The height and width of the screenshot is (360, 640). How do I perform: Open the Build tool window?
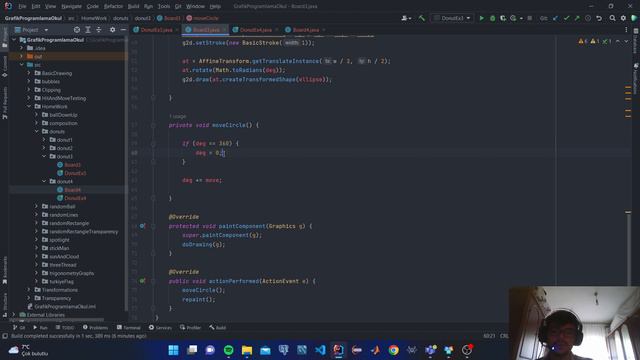pos(218,327)
